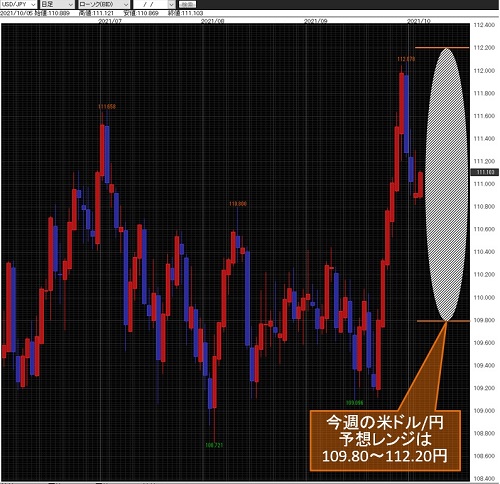Click the current price tag 111.103
500x484 pixels.
click(x=484, y=172)
